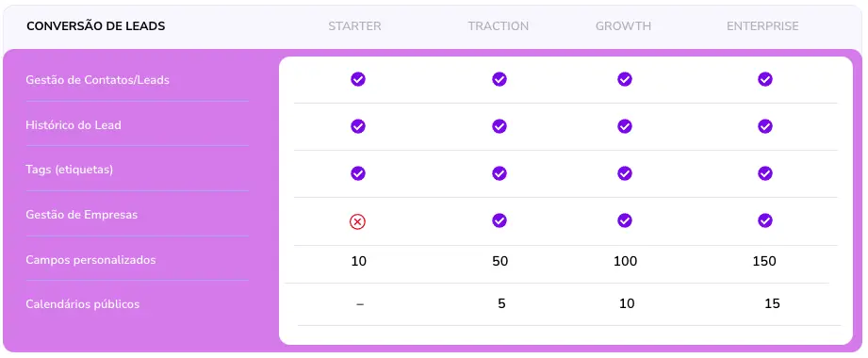This screenshot has height=358, width=868.
Task: Click the Calendários públicos feature label
Action: (83, 304)
